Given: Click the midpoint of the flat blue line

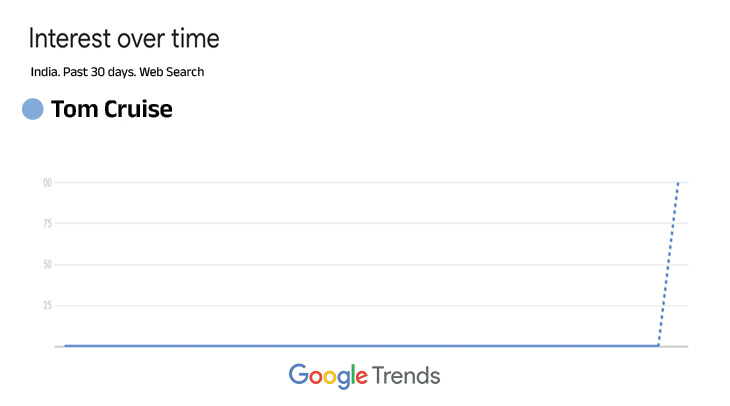Looking at the screenshot, I should 362,346.
